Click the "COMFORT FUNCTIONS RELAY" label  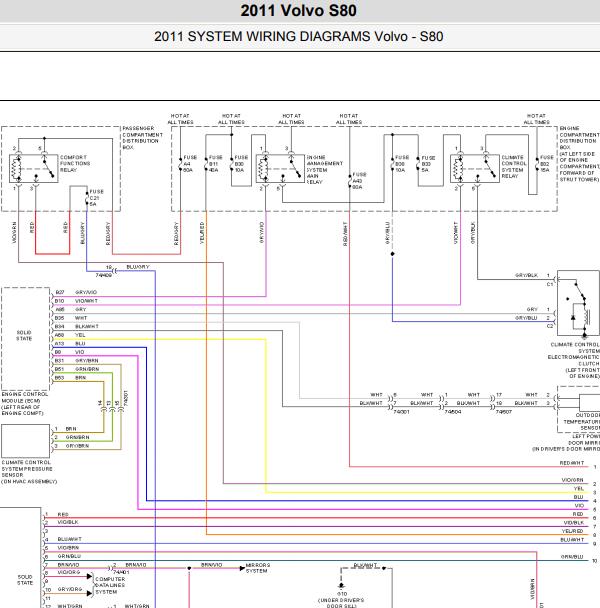(x=75, y=164)
